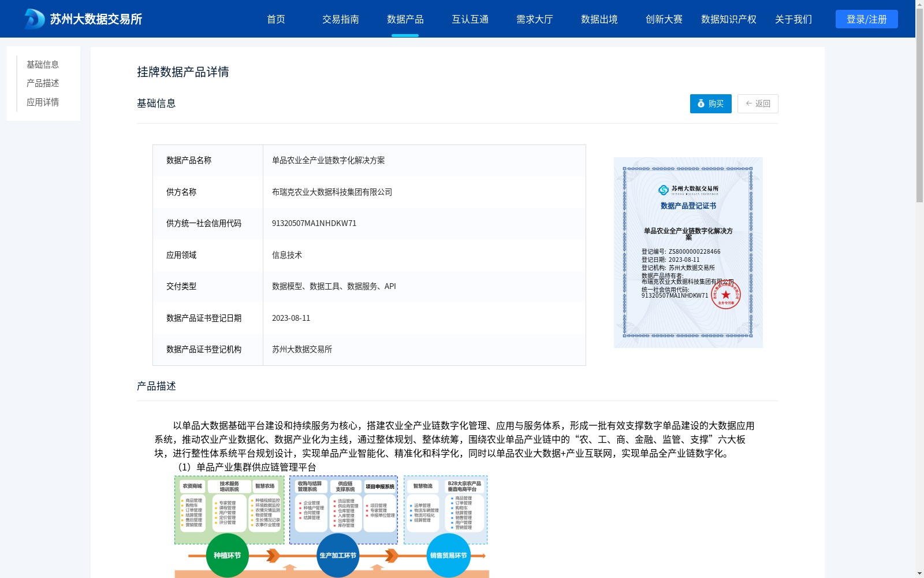The image size is (924, 578).
Task: Click the 种植环节 green circle in diagram
Action: [228, 555]
